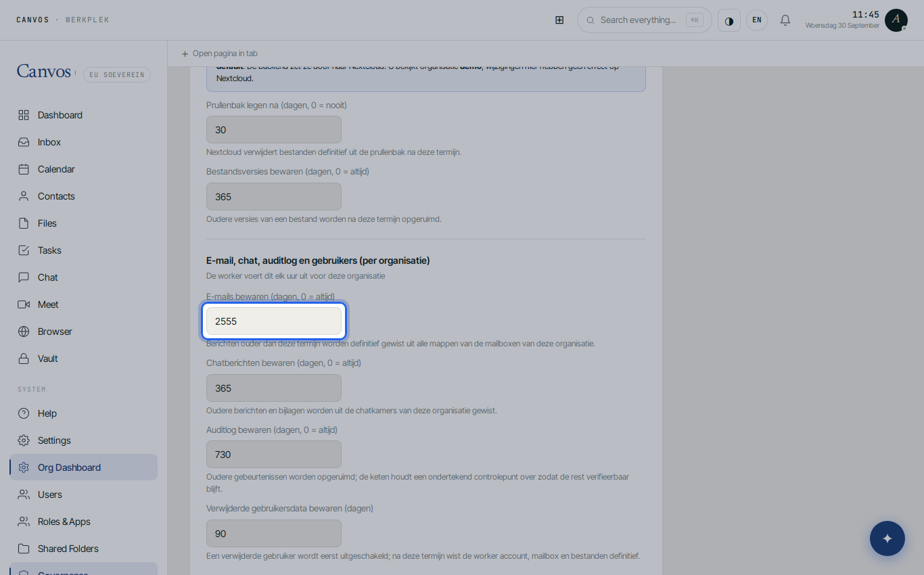The width and height of the screenshot is (924, 575).
Task: Click the Verwijderde gebruikersdata bewaren field
Action: [x=274, y=534]
